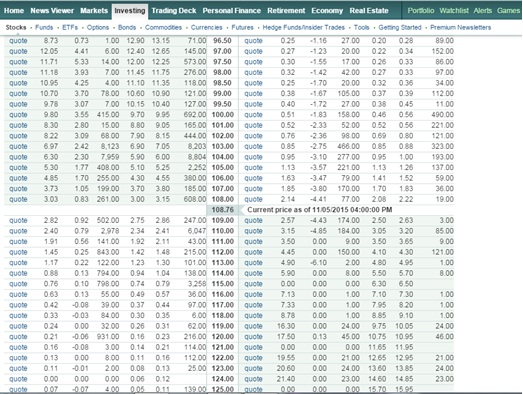Open the Currencies section
The image size is (523, 394).
206,27
